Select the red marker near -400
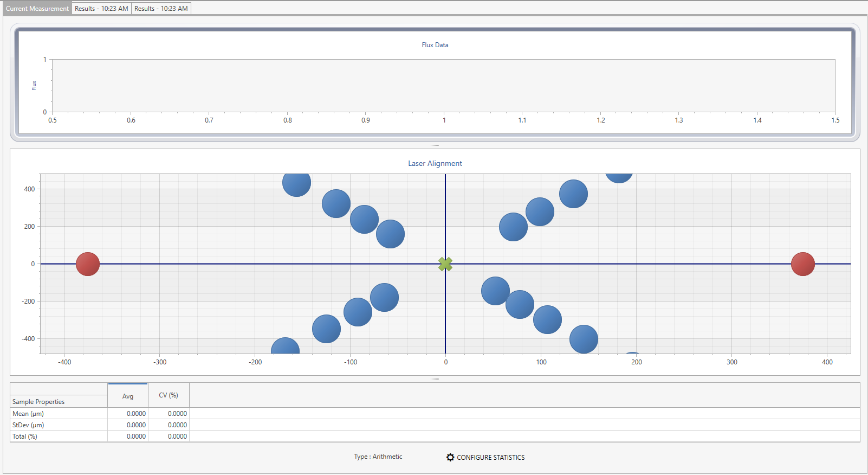 point(88,264)
